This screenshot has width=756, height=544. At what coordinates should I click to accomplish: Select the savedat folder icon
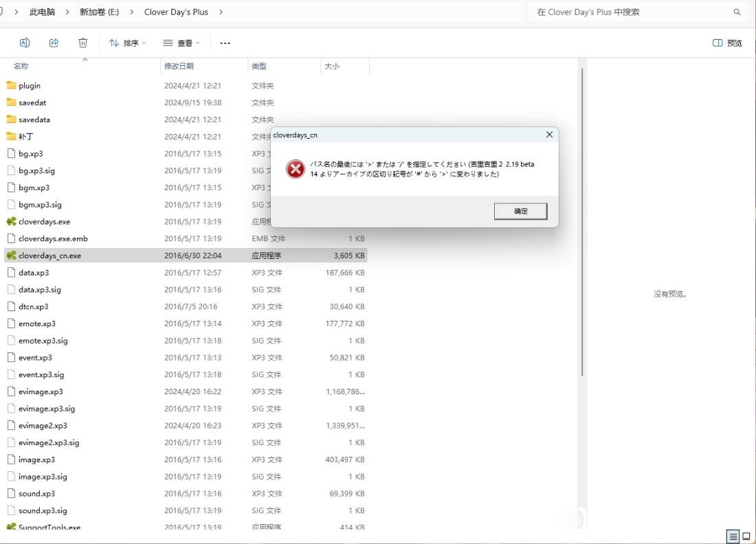point(11,102)
